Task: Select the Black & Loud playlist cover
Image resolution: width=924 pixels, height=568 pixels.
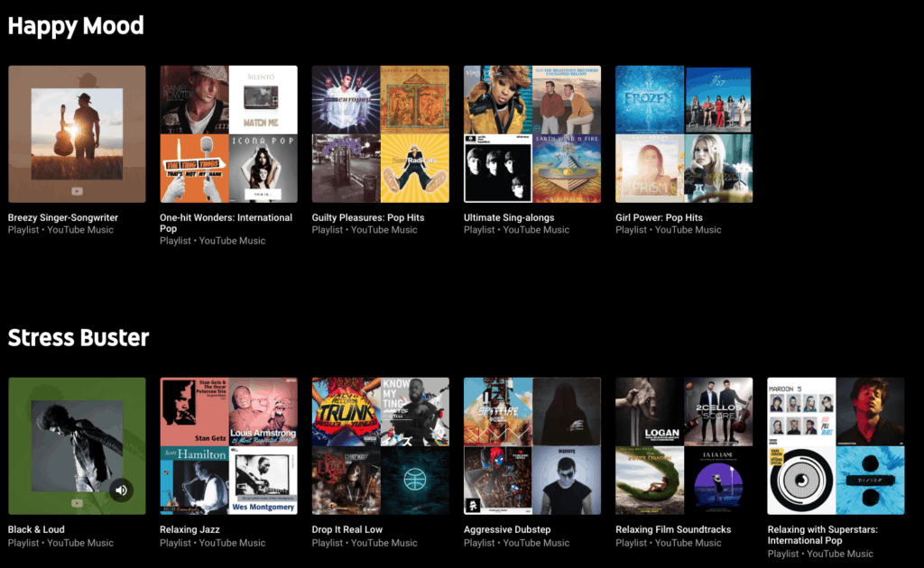Action: tap(77, 444)
